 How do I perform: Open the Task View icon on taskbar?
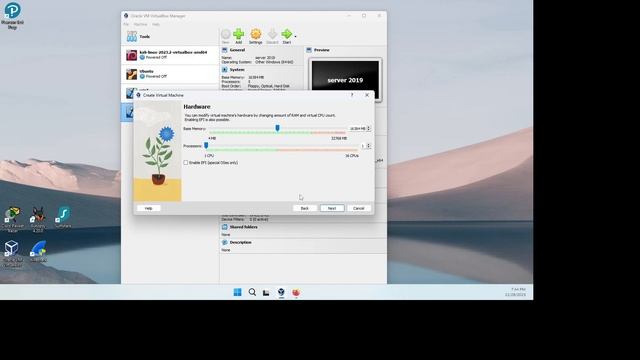coord(266,293)
